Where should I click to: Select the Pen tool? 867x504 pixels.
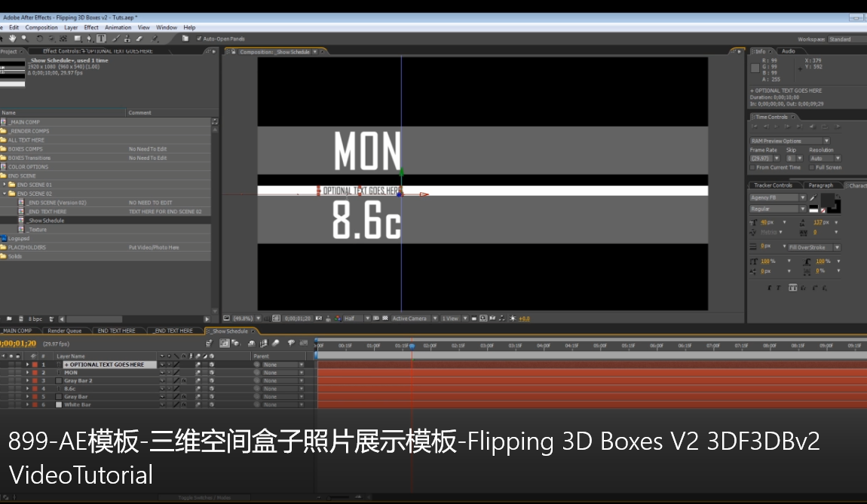coord(90,38)
